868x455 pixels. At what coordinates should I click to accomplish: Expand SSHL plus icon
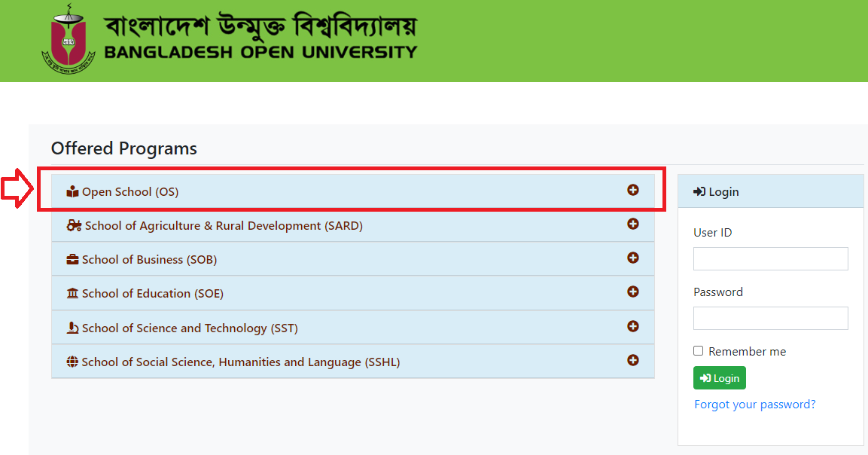[x=632, y=360]
